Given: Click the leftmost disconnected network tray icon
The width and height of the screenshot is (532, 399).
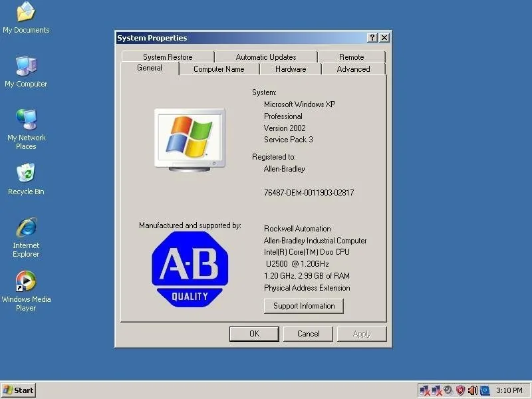Looking at the screenshot, I should click(424, 390).
